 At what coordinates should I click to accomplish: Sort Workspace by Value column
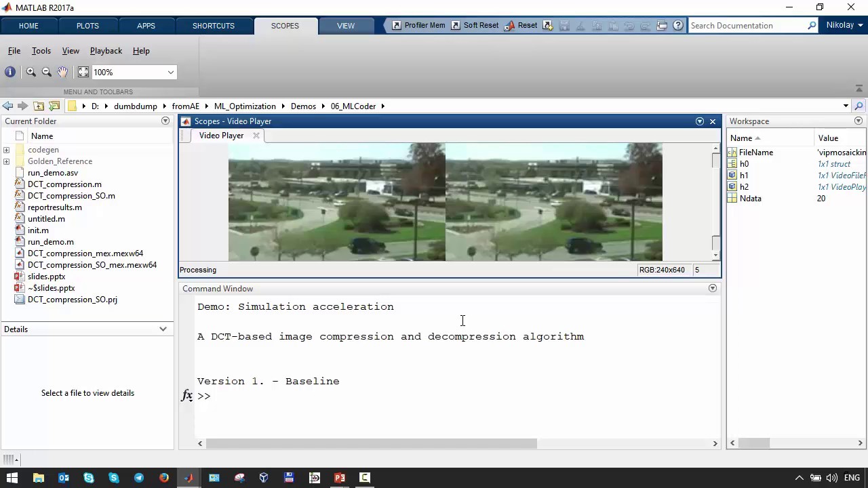tap(840, 138)
